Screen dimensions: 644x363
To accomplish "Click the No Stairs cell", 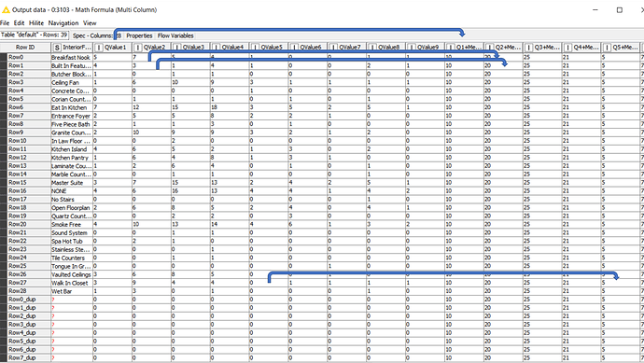I will 72,199.
